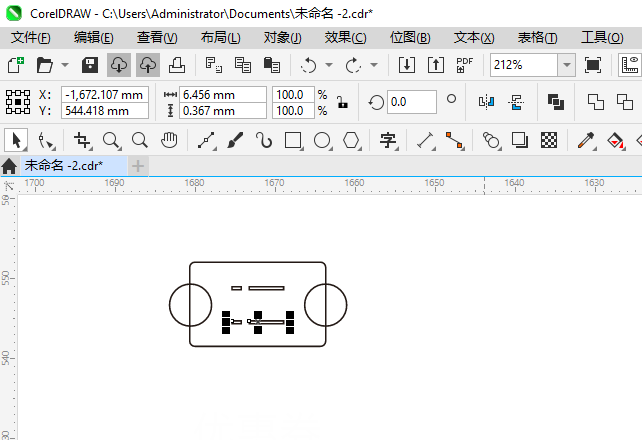Select the hook-shaped curve tool
Screen dimensions: 642x440
[264, 140]
